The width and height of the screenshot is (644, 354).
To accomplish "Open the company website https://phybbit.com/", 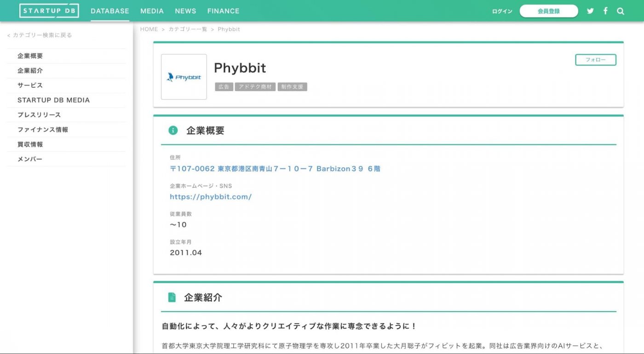I will pos(211,196).
